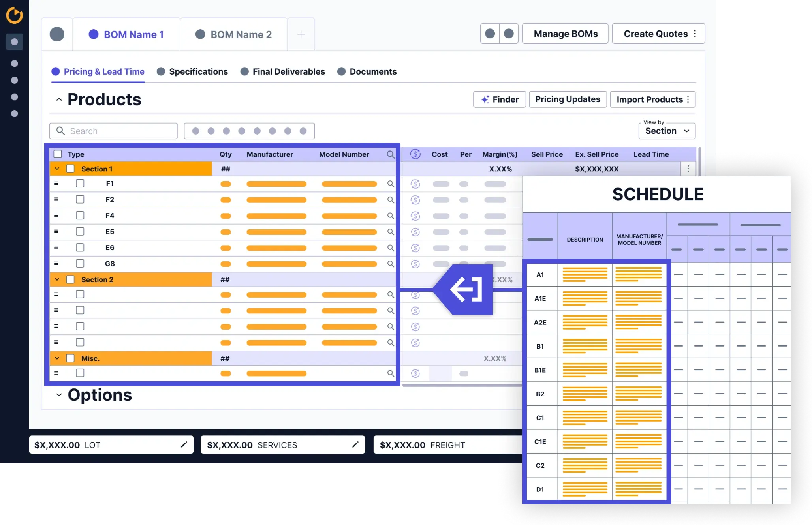
Task: Open Import Products more options dots
Action: 688,99
